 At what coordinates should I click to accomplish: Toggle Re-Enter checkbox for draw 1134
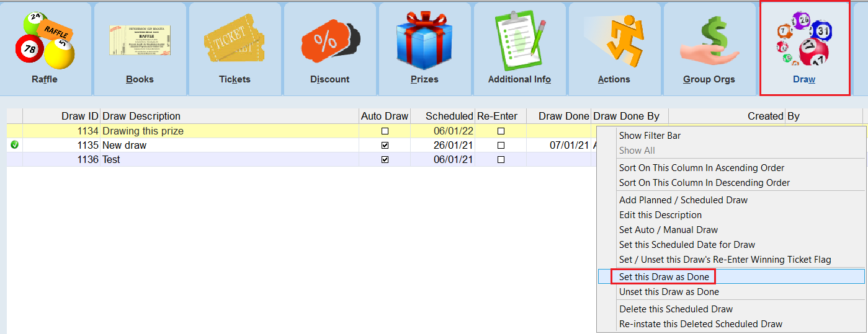[x=501, y=131]
